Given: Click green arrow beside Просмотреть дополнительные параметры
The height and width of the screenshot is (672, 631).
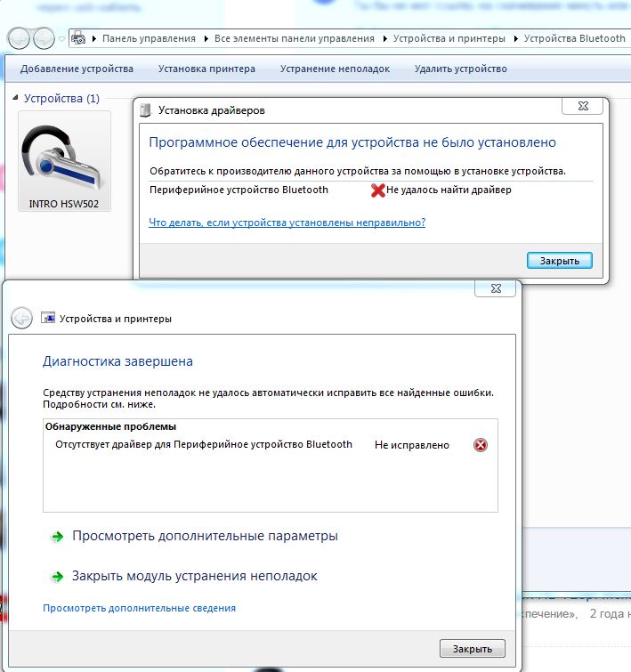Looking at the screenshot, I should coord(57,536).
